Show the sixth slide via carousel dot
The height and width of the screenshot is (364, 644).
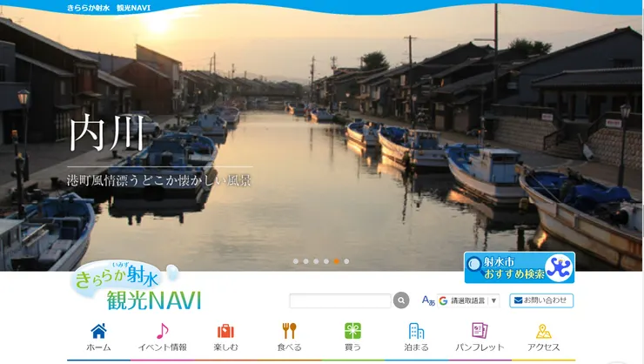pos(346,261)
